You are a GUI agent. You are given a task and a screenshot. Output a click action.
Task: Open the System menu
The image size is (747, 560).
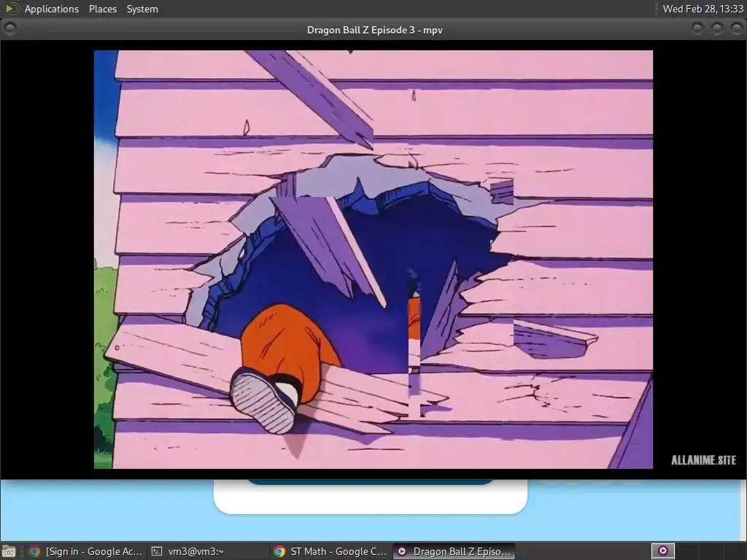(142, 9)
